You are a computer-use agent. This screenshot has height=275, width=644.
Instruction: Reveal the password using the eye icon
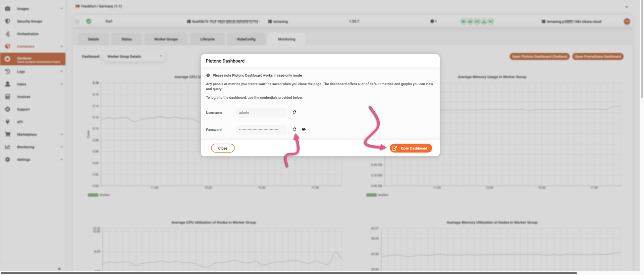point(304,129)
